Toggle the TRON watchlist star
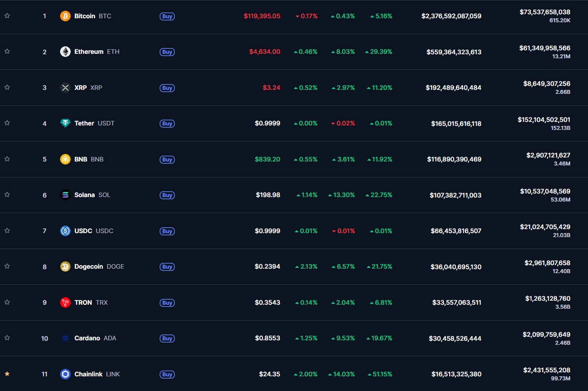This screenshot has width=588, height=391. [7, 302]
